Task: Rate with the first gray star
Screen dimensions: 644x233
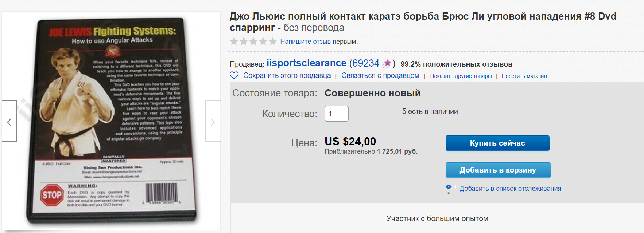Action: [x=234, y=42]
